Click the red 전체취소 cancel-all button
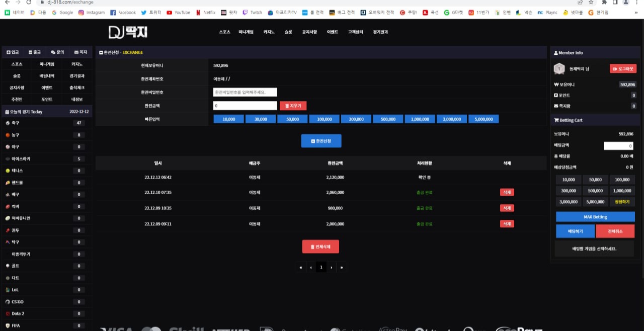The width and height of the screenshot is (644, 331). (615, 231)
